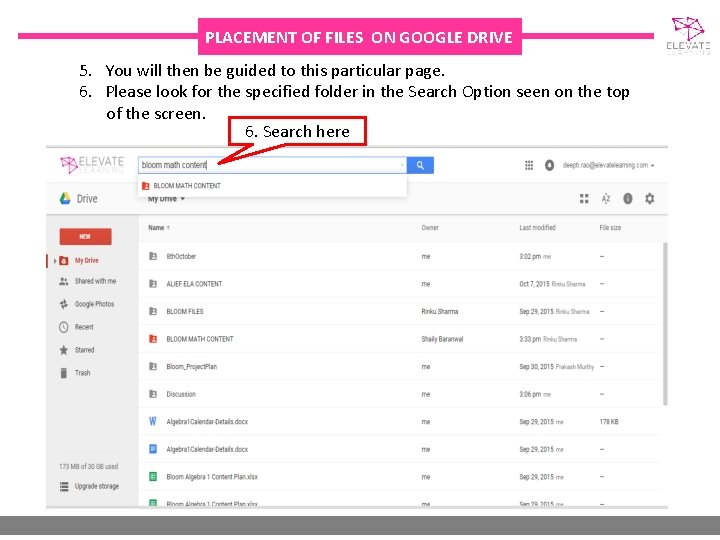720x540 pixels.
Task: Click the 8thOctober folder icon
Action: coord(153,256)
